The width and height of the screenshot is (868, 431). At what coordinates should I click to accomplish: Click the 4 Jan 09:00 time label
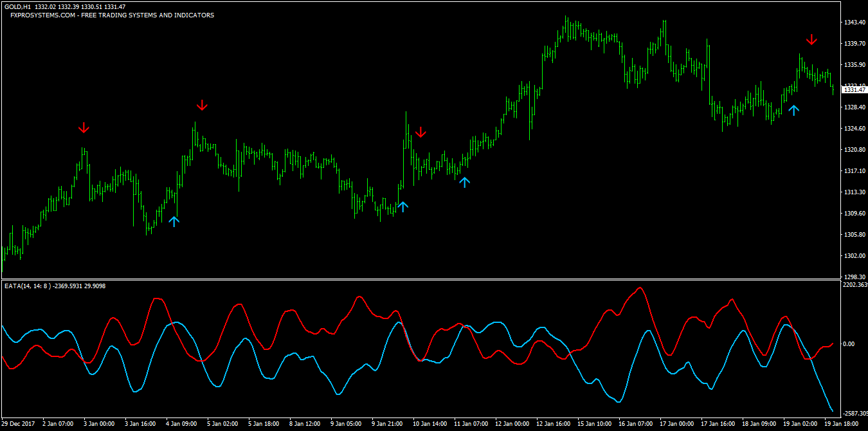click(182, 424)
